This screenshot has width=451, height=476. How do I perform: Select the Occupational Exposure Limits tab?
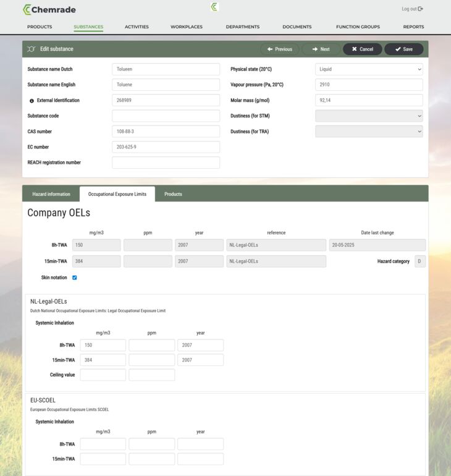pyautogui.click(x=117, y=194)
